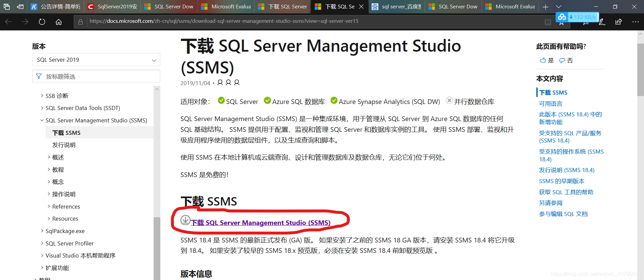
Task: Switch to SqlServer2019安 tab
Action: (112, 7)
